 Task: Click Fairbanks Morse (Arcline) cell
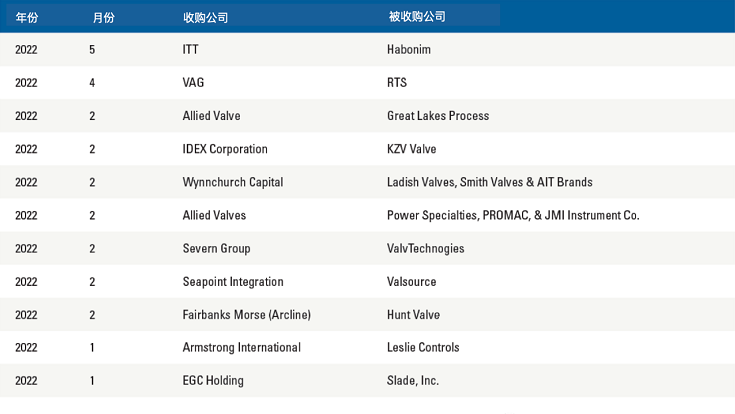(247, 315)
